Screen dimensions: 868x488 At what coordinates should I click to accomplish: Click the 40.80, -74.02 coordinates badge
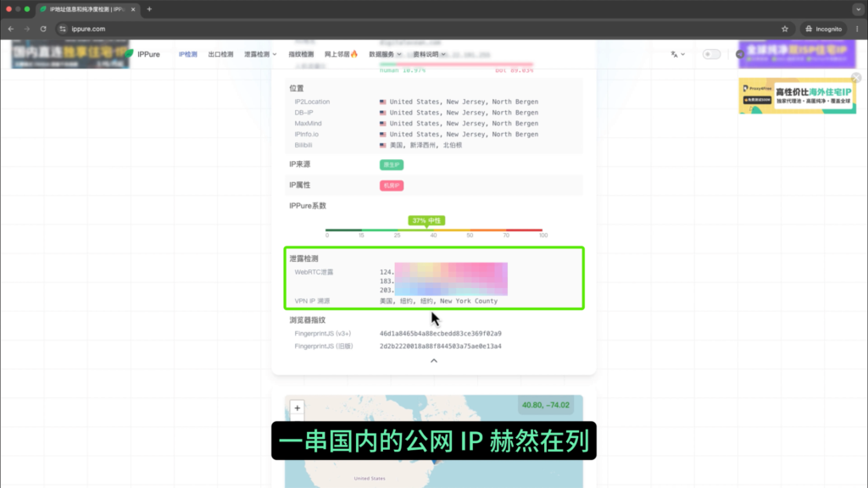click(545, 405)
